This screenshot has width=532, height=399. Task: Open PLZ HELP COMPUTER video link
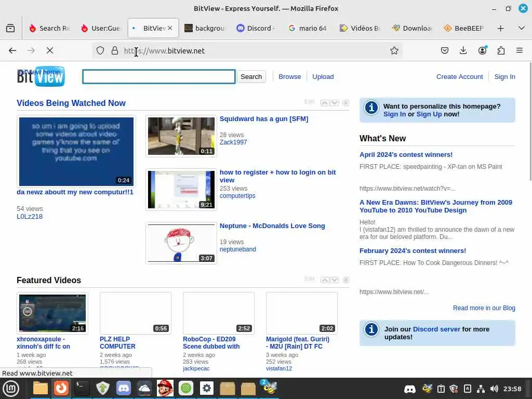point(117,343)
